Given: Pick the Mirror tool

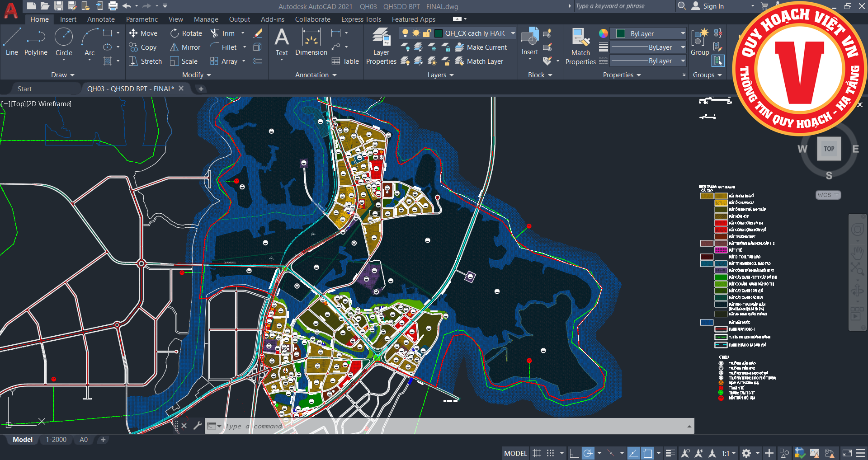Looking at the screenshot, I should click(x=185, y=47).
